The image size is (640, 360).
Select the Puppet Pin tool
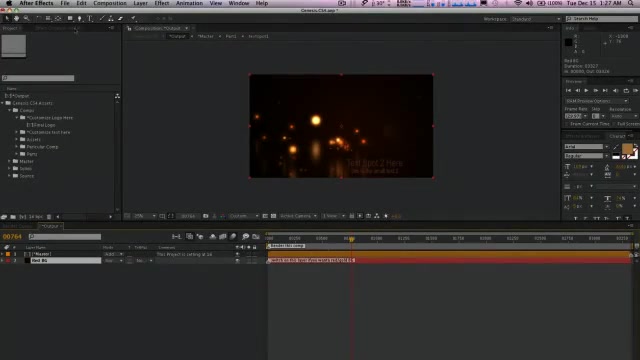[x=133, y=18]
